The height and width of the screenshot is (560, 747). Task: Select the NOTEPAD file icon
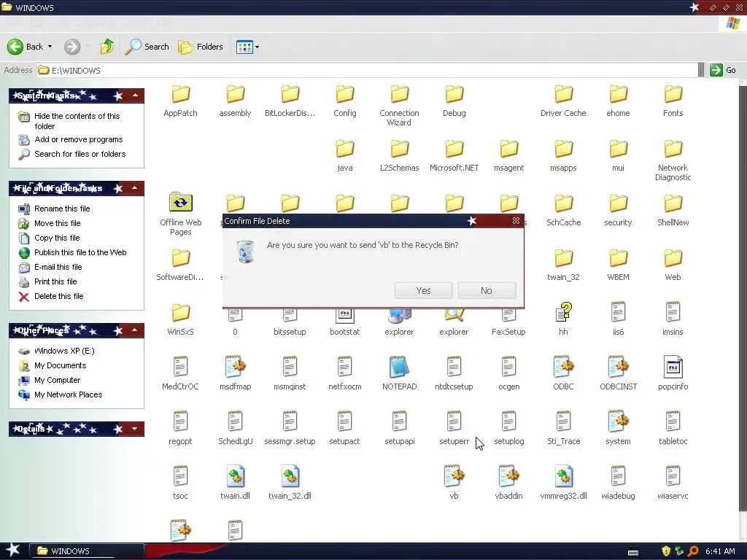tap(399, 367)
